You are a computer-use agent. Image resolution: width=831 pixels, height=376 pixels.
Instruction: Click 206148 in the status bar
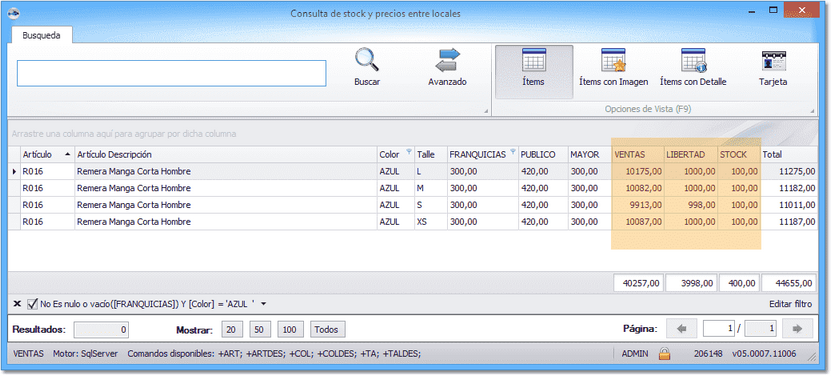pyautogui.click(x=708, y=353)
